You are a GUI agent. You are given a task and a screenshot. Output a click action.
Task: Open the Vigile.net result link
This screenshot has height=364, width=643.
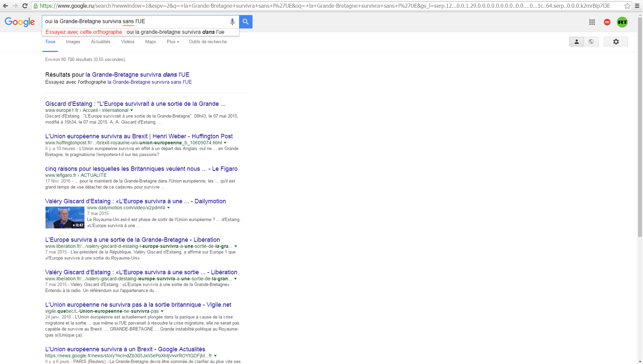point(138,305)
